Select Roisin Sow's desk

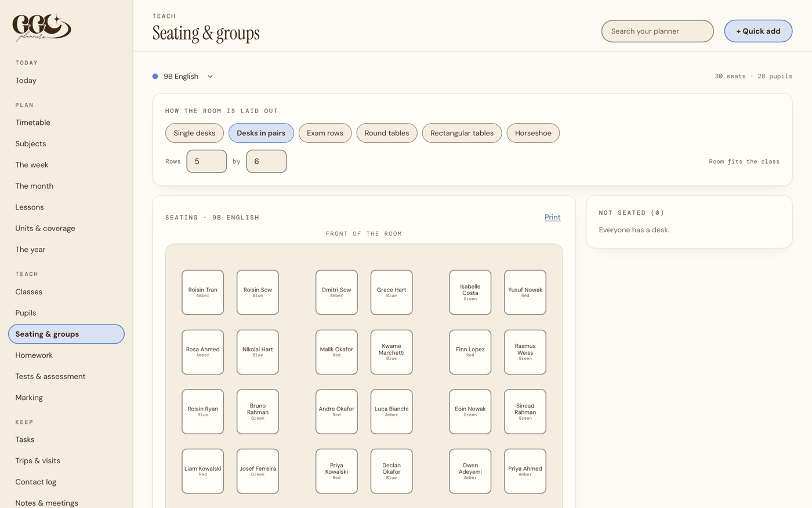[258, 293]
